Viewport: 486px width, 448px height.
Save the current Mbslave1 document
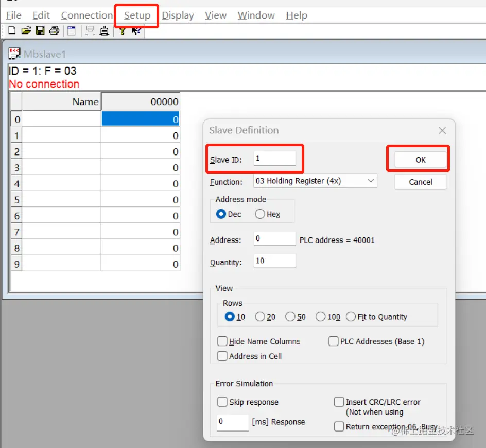click(x=40, y=30)
